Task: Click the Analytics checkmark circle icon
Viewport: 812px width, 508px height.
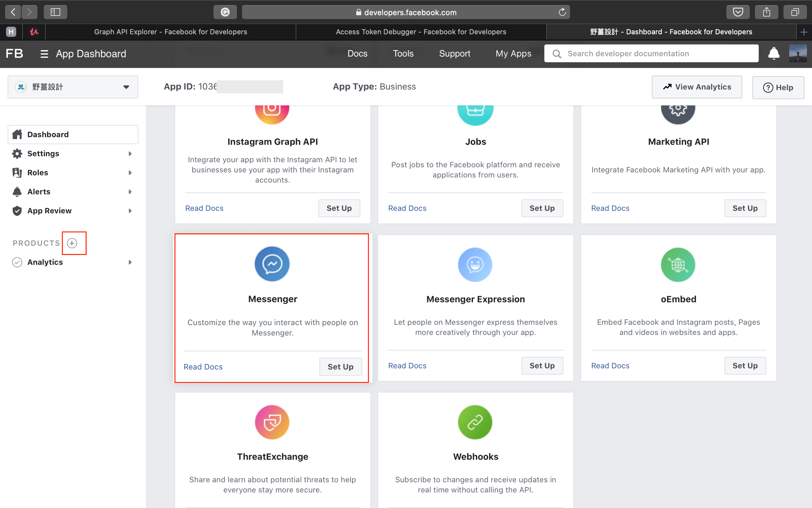Action: click(x=17, y=262)
